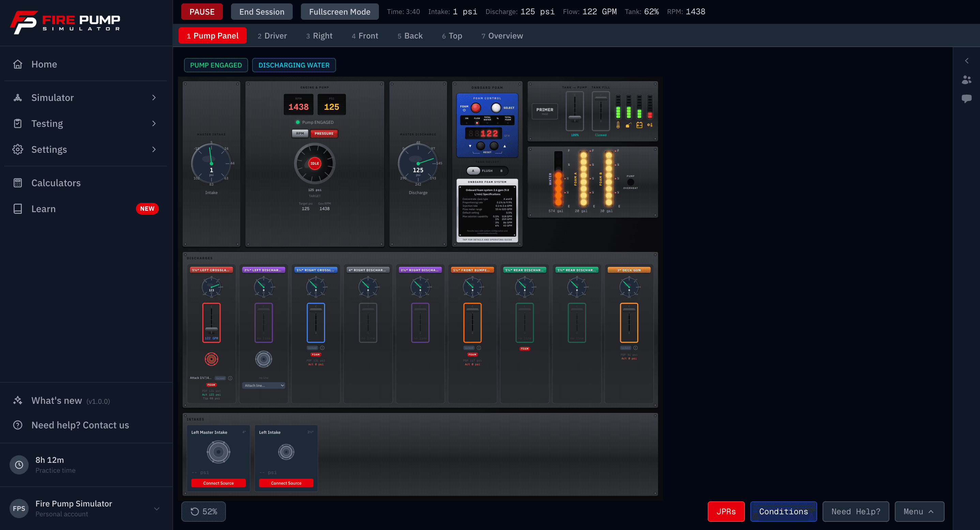
Task: Toggle the red FOAM power button
Action: pos(476,108)
